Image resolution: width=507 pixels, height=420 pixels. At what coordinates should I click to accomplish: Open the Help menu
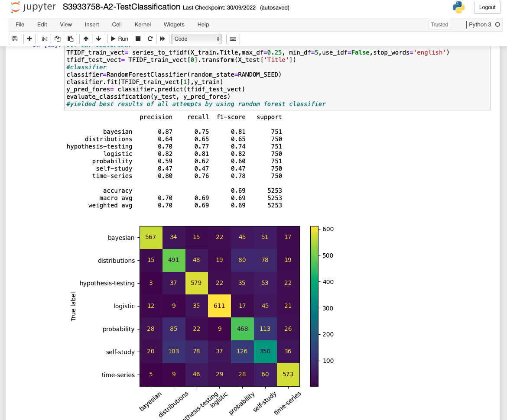point(203,25)
